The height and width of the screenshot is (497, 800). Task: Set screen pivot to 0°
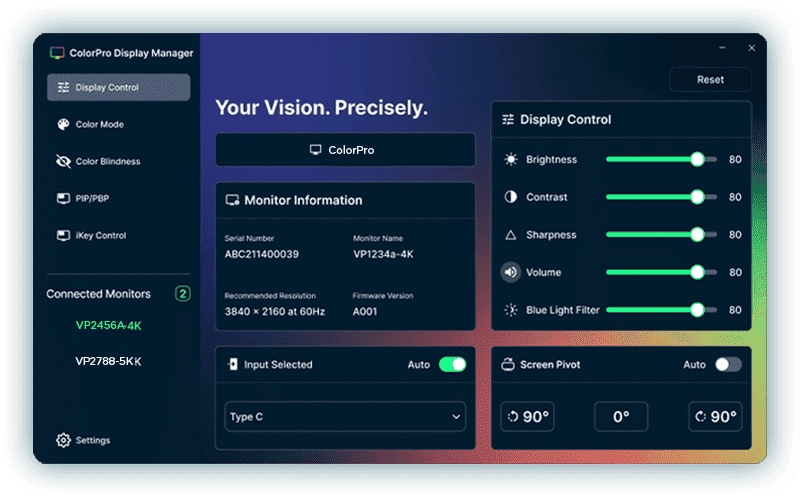(x=621, y=417)
